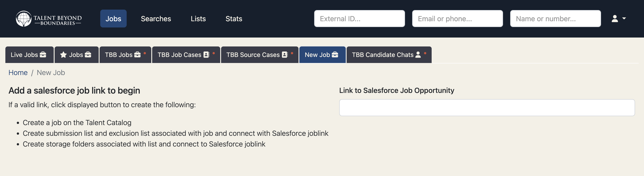This screenshot has width=644, height=176.
Task: Click address book icon on TBB Job Cases
Action: point(206,55)
